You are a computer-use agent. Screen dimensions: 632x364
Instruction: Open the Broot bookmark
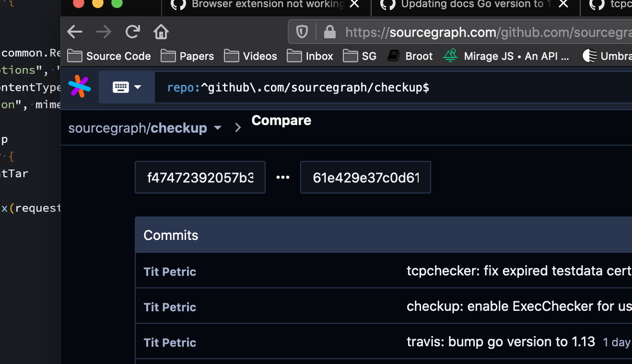[x=410, y=56]
